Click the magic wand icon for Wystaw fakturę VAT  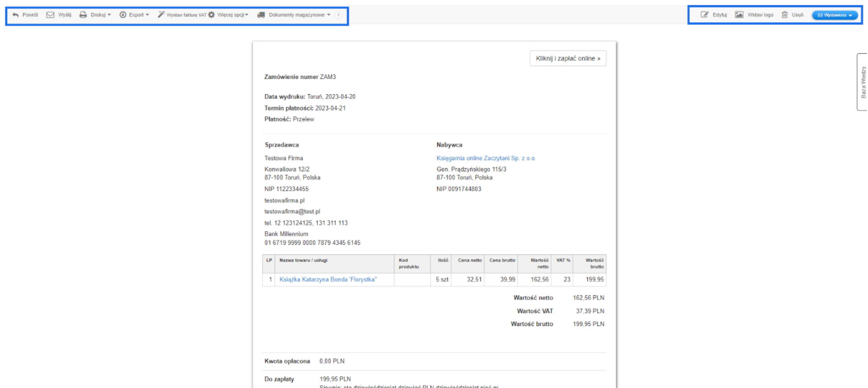point(161,15)
